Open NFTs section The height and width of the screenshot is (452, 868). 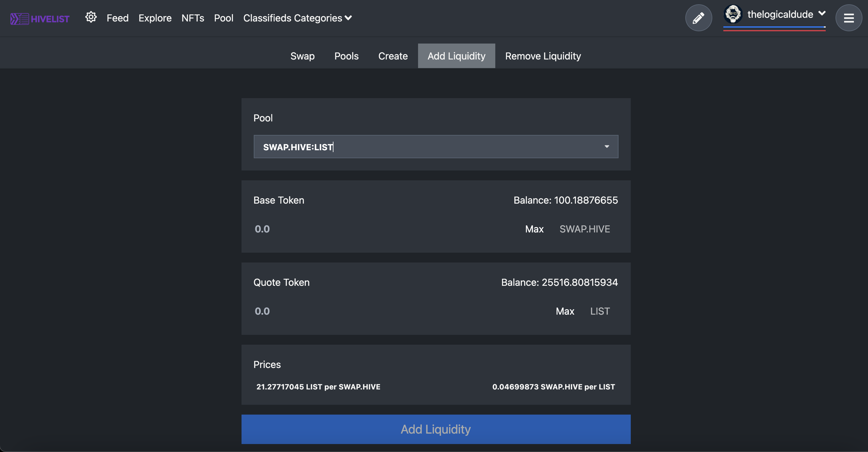193,18
